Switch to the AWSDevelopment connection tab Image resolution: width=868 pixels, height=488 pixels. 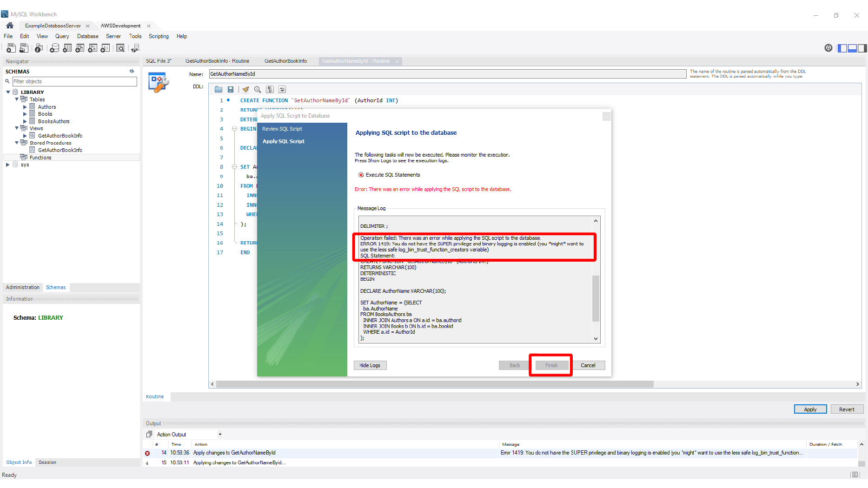pyautogui.click(x=120, y=26)
